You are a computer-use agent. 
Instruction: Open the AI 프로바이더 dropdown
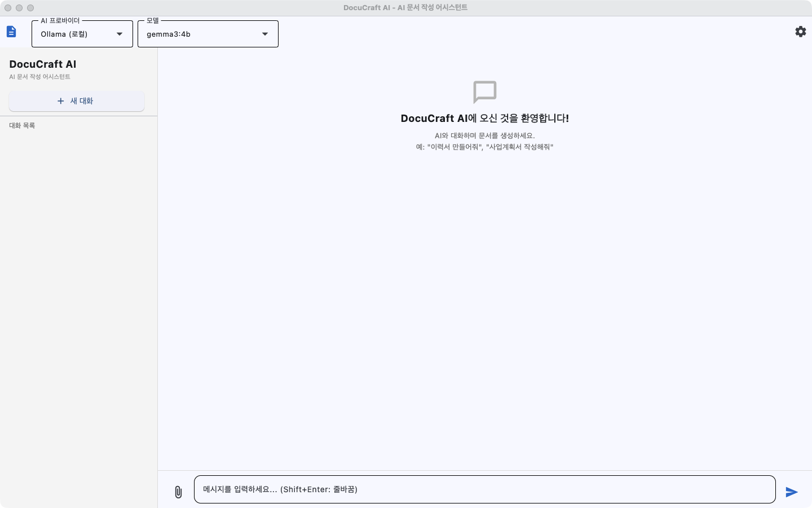tap(82, 34)
